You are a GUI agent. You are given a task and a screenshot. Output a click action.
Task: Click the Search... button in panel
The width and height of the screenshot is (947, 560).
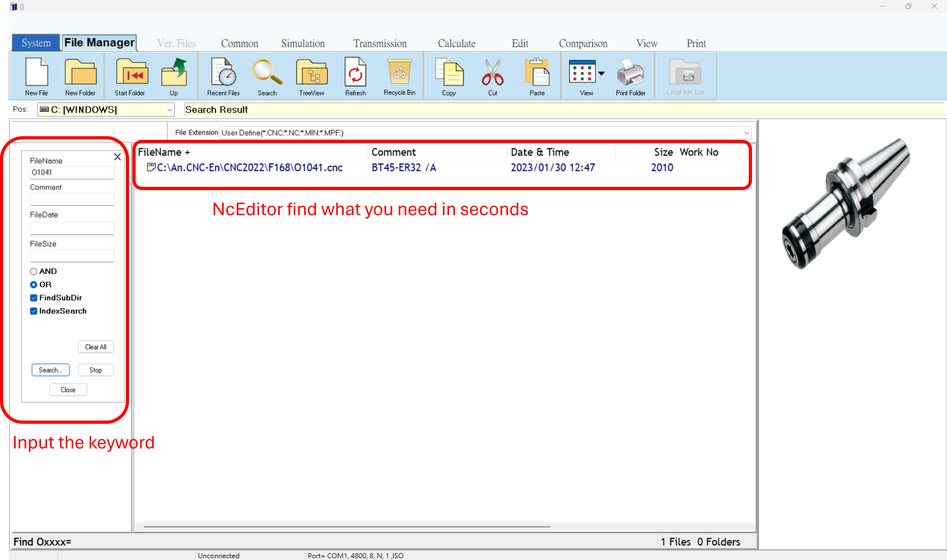(50, 370)
